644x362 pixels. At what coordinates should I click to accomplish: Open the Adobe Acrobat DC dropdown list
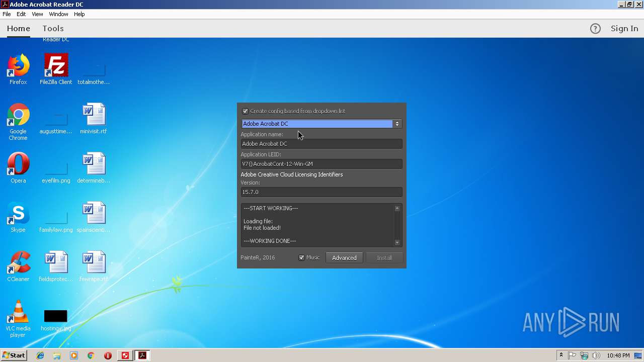pos(321,124)
